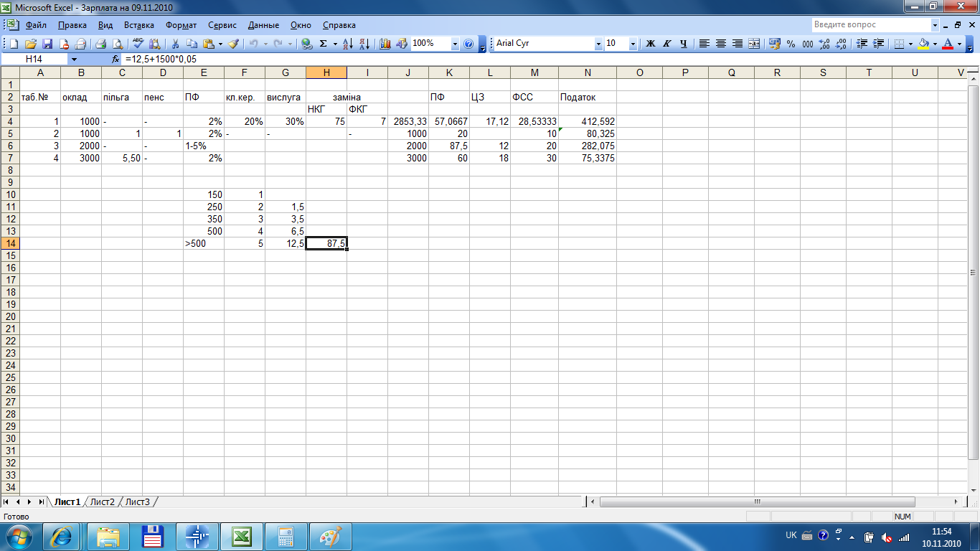Click the Start button on taskbar
This screenshot has width=980, height=551.
(x=17, y=536)
